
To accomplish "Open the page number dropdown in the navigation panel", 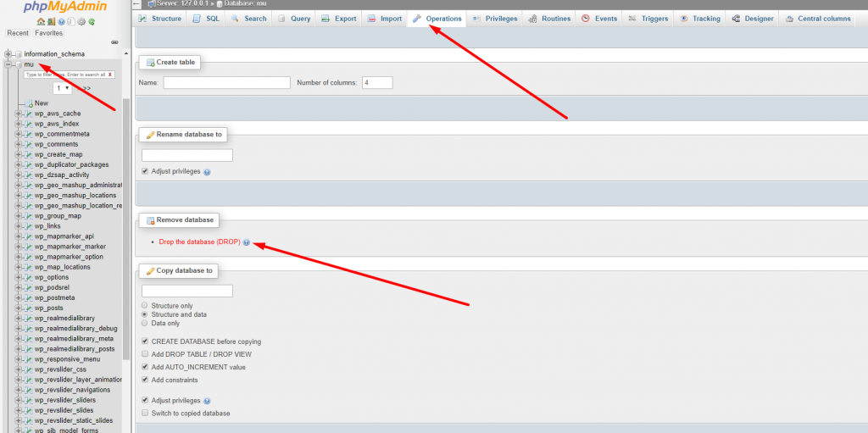I will coord(63,88).
